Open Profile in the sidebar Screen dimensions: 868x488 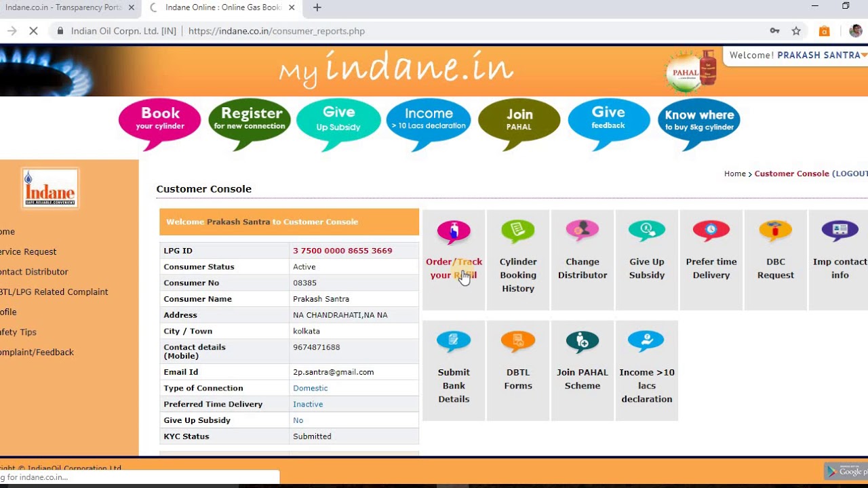click(x=8, y=312)
